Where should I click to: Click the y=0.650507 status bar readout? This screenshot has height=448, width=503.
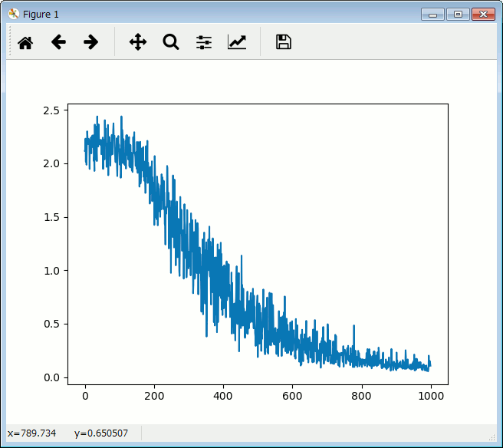point(101,433)
